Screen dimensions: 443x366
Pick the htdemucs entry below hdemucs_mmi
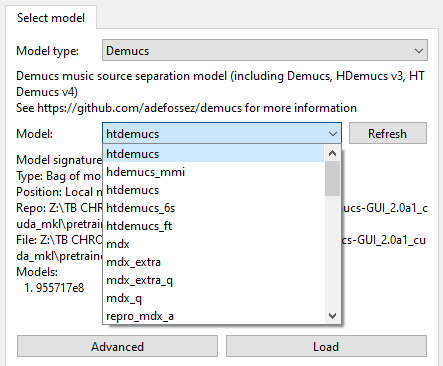(x=213, y=190)
